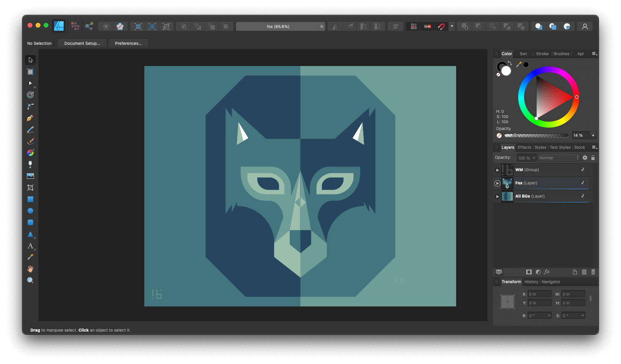Screen dimensions: 621x364
Task: Expand the Fox layer disclosure arrow
Action: 497,183
